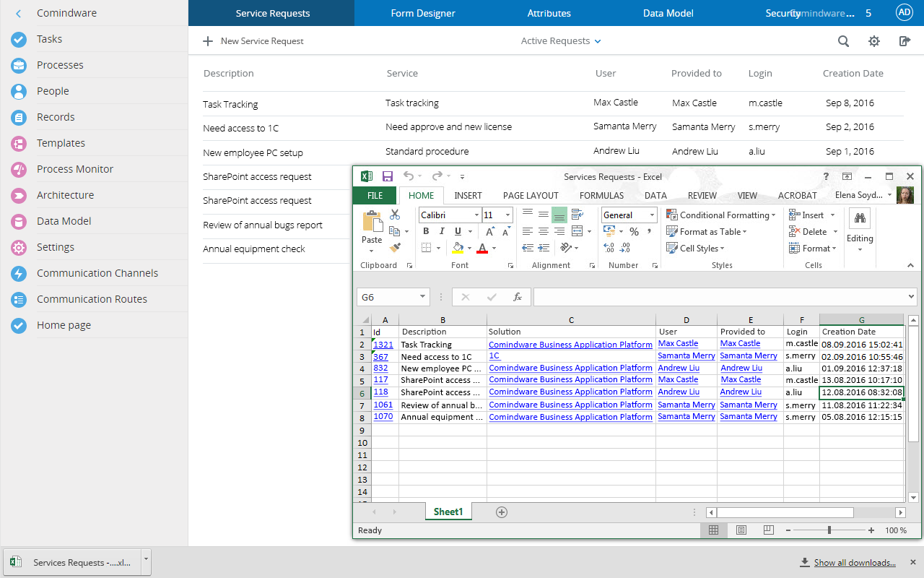
Task: Toggle bold formatting in the Font group
Action: point(426,230)
